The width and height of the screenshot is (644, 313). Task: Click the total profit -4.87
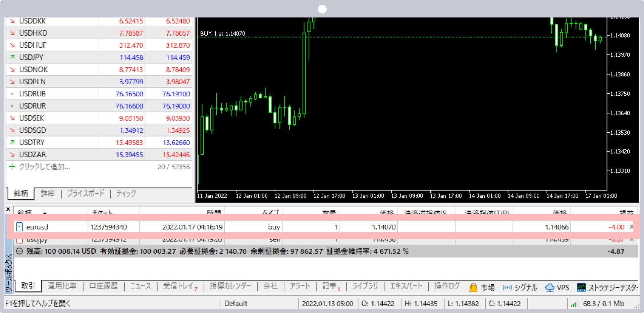click(x=616, y=251)
